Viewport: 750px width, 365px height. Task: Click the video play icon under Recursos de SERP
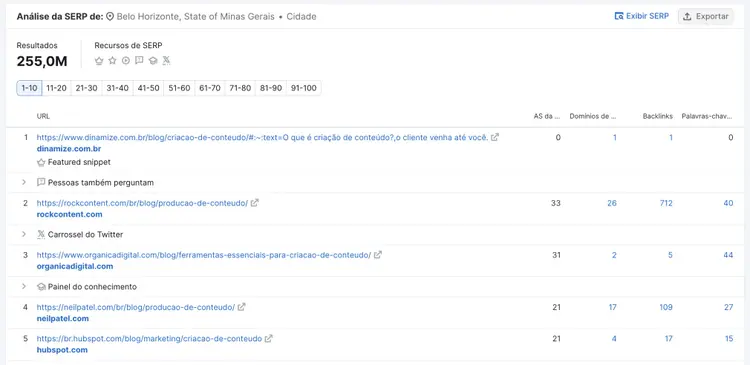click(x=126, y=61)
